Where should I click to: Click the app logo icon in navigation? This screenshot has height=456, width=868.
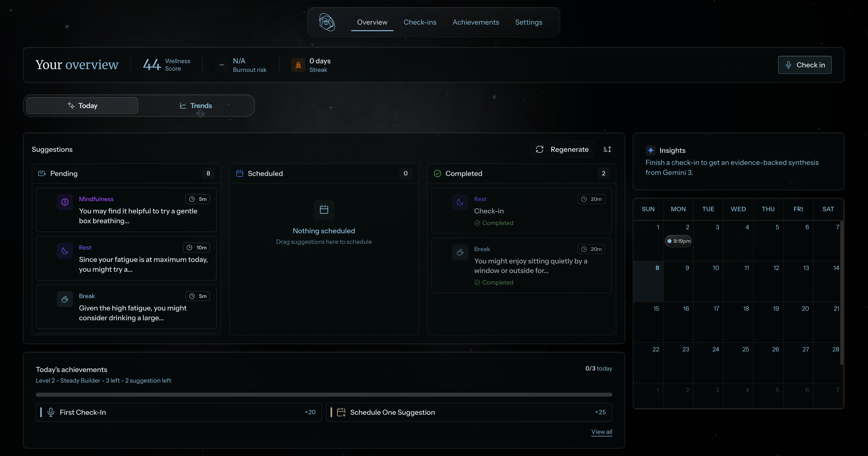[x=327, y=22]
